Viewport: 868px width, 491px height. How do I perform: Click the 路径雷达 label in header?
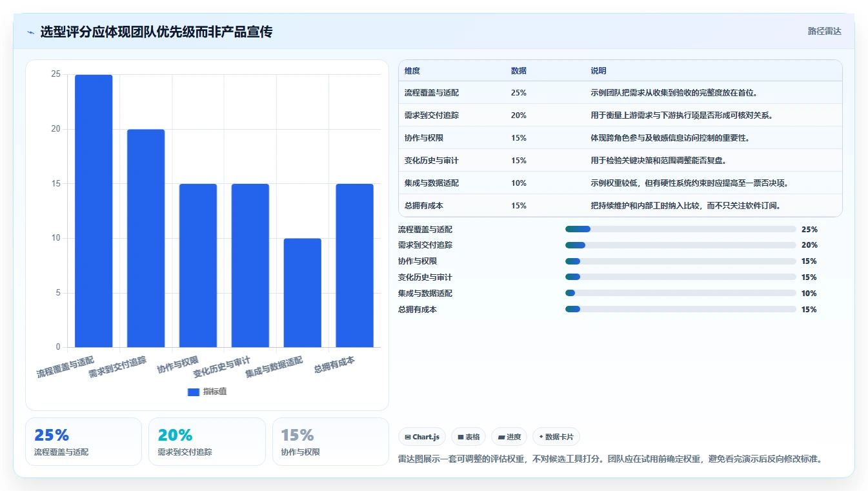pos(824,31)
